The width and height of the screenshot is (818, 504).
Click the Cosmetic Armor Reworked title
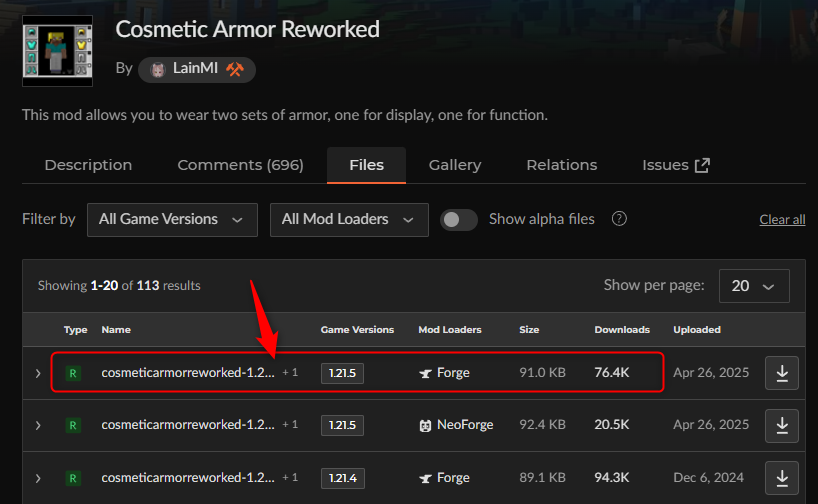pos(247,29)
